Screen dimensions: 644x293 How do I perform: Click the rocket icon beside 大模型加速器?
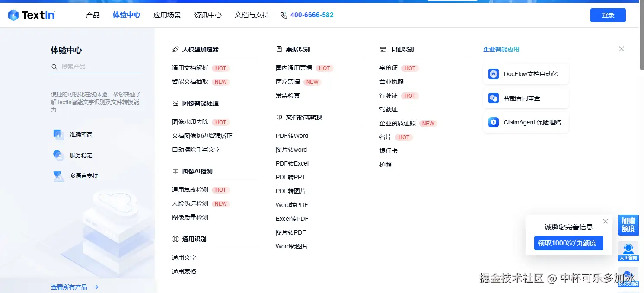(x=175, y=49)
